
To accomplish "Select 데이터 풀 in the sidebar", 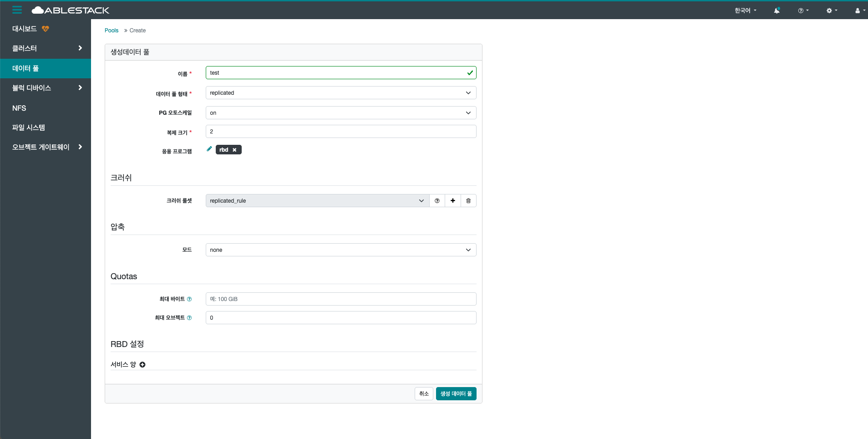I will [x=46, y=68].
